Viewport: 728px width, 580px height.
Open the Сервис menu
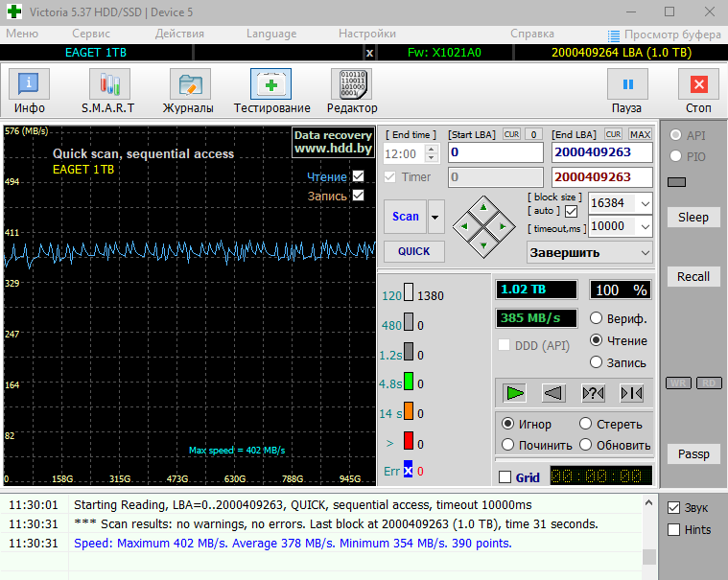click(91, 34)
